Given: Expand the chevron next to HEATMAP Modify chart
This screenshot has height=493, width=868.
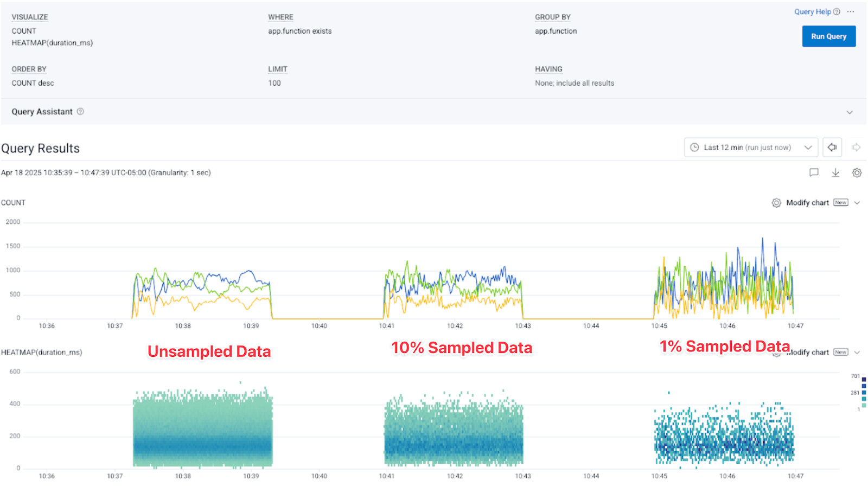Looking at the screenshot, I should click(x=857, y=353).
